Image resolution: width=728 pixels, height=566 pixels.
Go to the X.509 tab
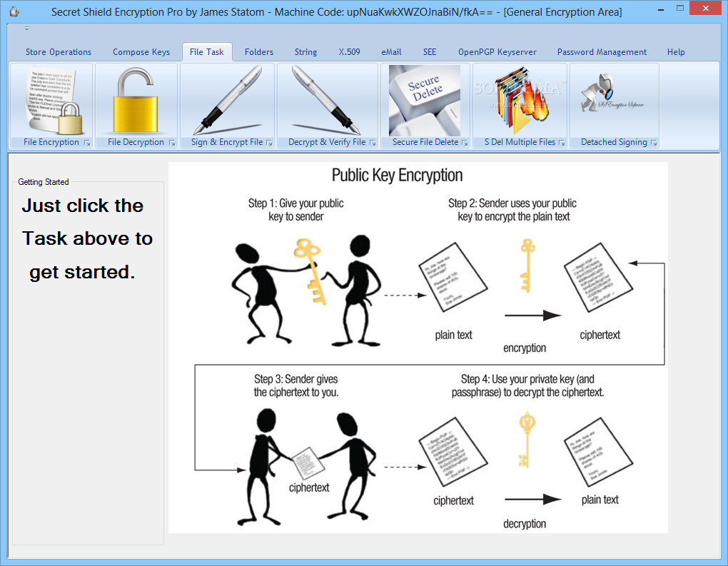(349, 52)
